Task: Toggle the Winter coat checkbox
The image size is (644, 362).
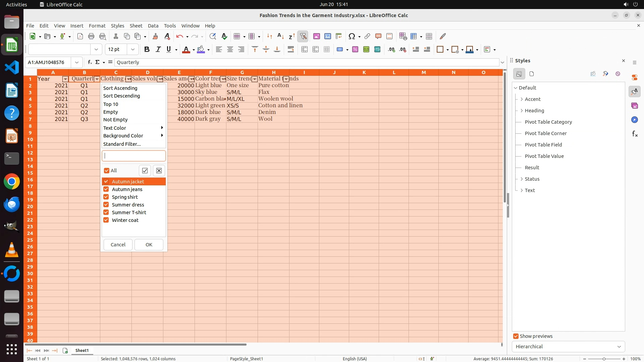Action: click(106, 220)
